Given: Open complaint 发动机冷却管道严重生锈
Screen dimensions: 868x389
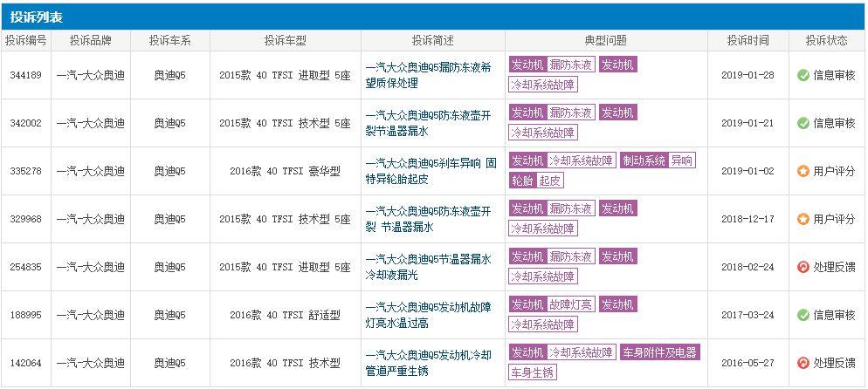Looking at the screenshot, I should coord(428,363).
